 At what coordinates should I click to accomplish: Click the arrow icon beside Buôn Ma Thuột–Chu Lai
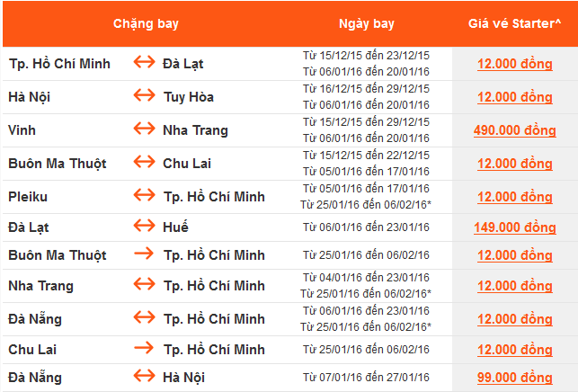click(x=144, y=164)
